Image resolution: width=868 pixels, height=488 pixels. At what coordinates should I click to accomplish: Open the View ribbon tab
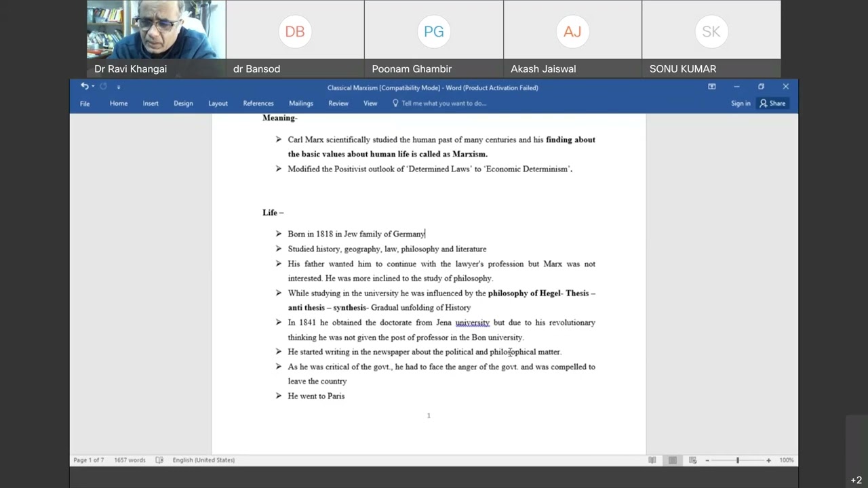[370, 104]
